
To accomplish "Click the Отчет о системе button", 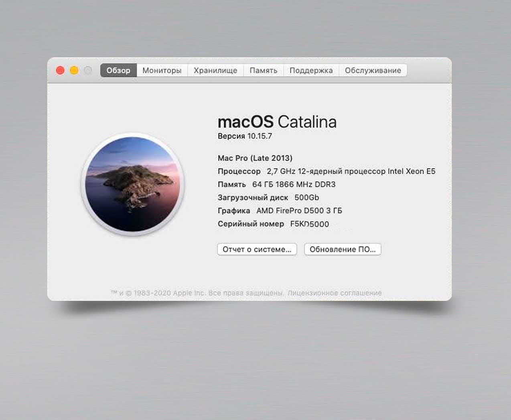I will click(257, 249).
